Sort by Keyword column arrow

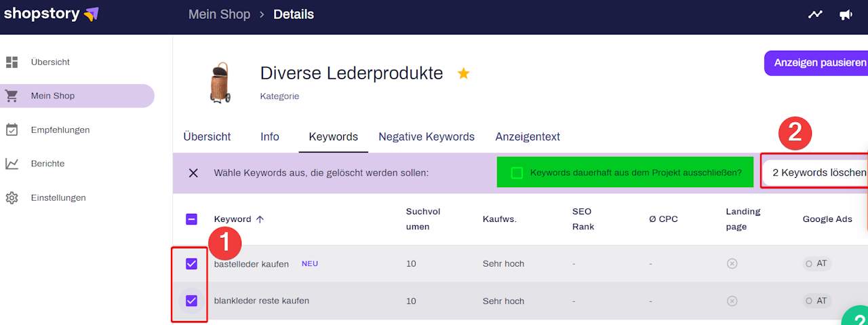[x=260, y=219]
